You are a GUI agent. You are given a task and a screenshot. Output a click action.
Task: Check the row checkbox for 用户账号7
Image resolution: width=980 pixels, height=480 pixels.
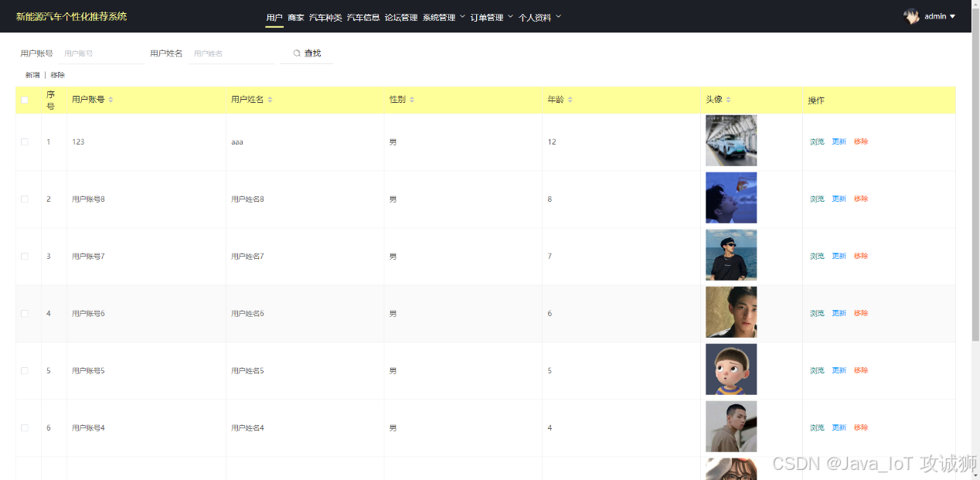pos(25,256)
